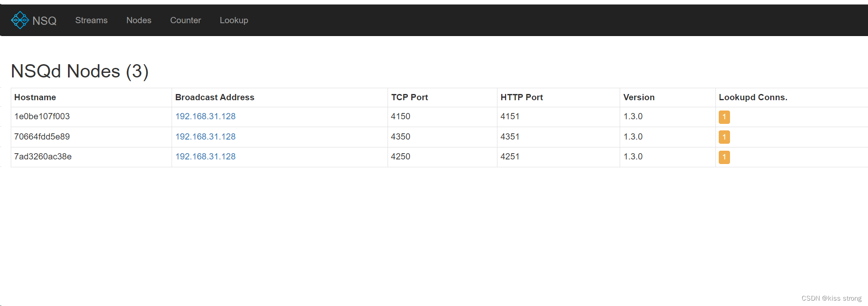Click the Hostname column header
This screenshot has width=868, height=306.
point(35,97)
